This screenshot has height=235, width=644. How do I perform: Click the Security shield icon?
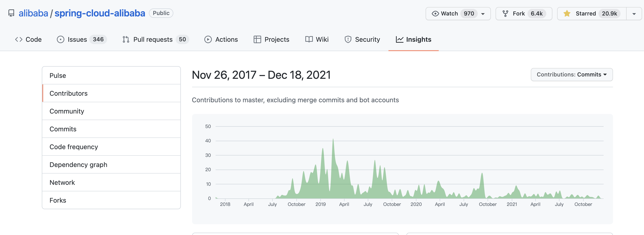(348, 39)
